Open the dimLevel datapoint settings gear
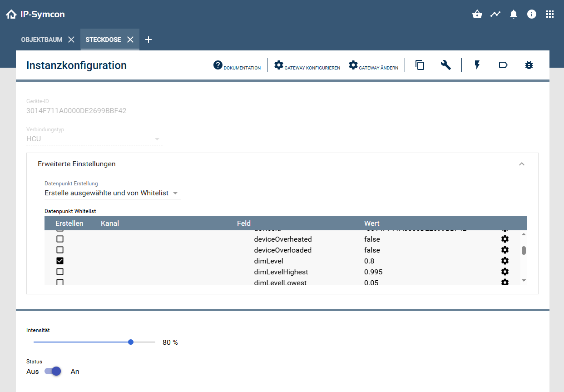Viewport: 564px width, 392px height. (x=505, y=261)
